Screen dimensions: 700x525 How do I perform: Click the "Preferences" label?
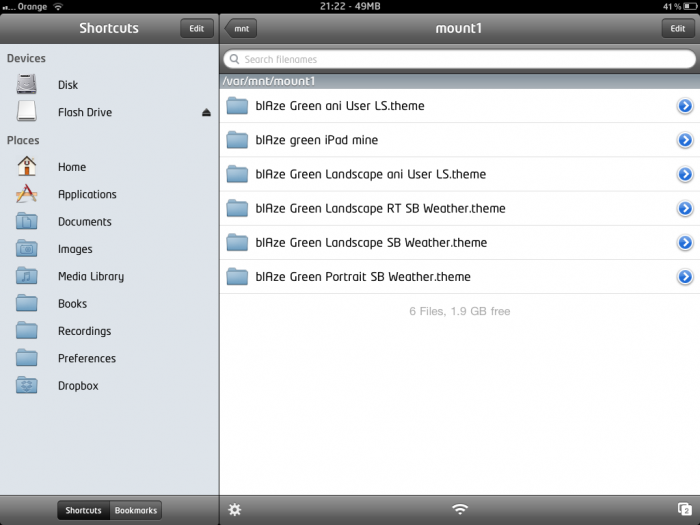87,358
